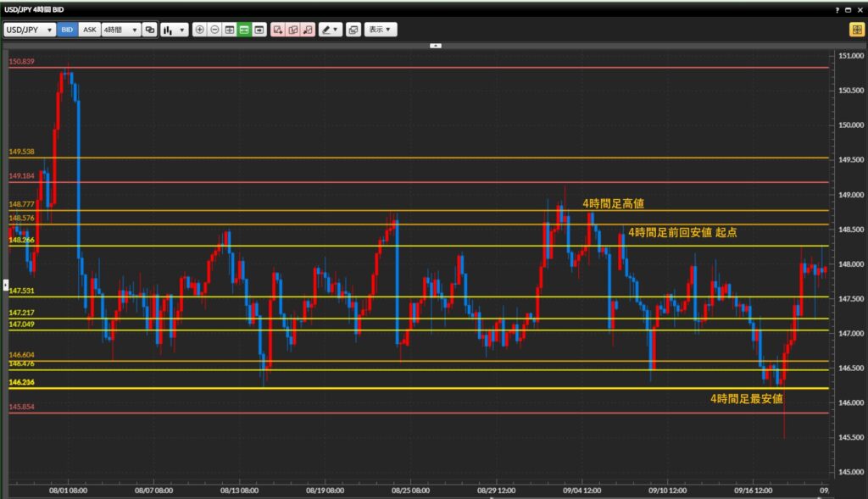The height and width of the screenshot is (499, 868).
Task: Click the zoom out minus icon
Action: [x=214, y=30]
